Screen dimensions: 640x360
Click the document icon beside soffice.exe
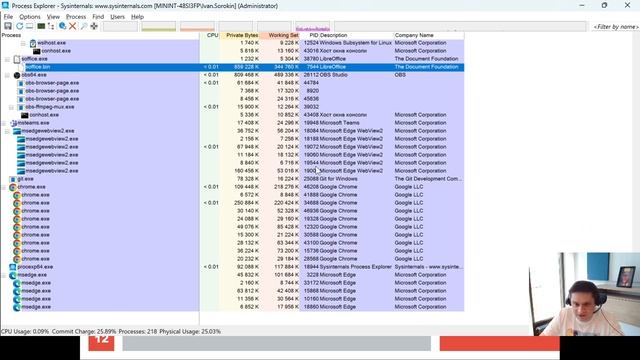pyautogui.click(x=17, y=59)
